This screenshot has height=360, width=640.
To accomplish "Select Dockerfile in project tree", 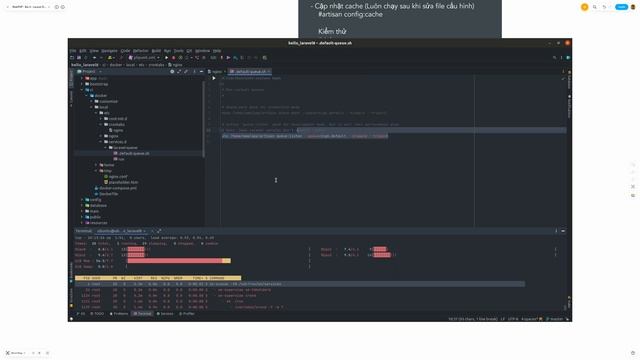I will [x=106, y=194].
